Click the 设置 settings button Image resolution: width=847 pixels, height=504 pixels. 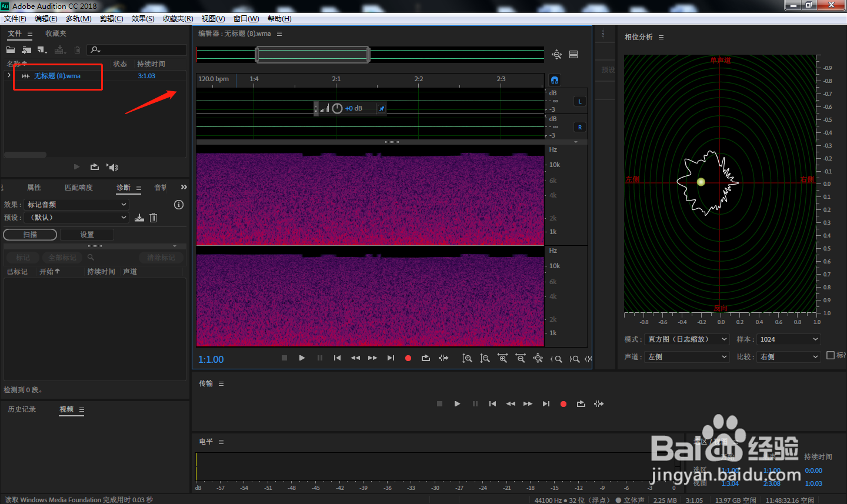[87, 234]
